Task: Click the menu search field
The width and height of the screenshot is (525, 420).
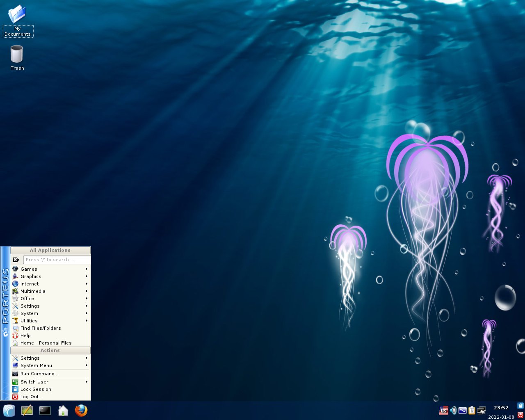Action: pyautogui.click(x=57, y=260)
